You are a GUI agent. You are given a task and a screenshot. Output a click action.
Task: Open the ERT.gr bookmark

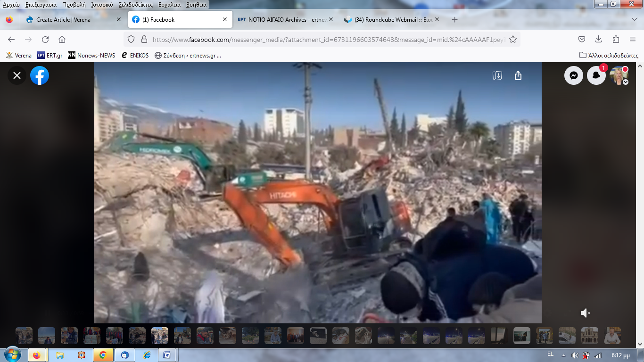50,55
